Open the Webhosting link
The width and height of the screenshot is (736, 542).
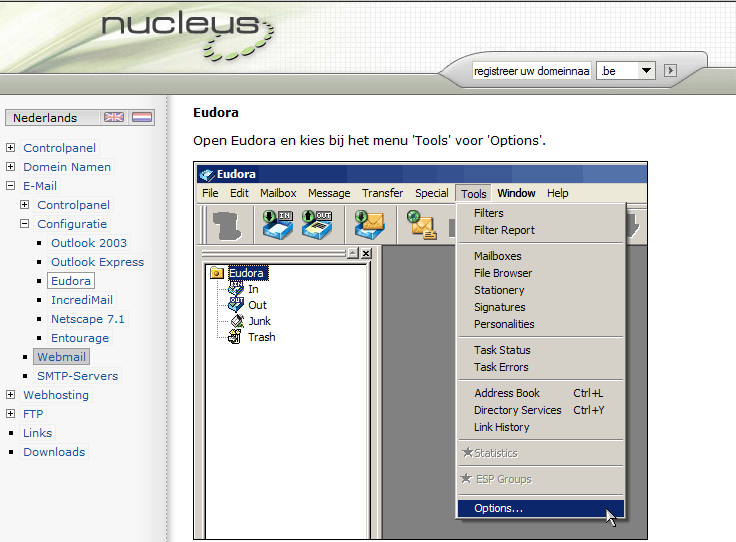pyautogui.click(x=56, y=395)
